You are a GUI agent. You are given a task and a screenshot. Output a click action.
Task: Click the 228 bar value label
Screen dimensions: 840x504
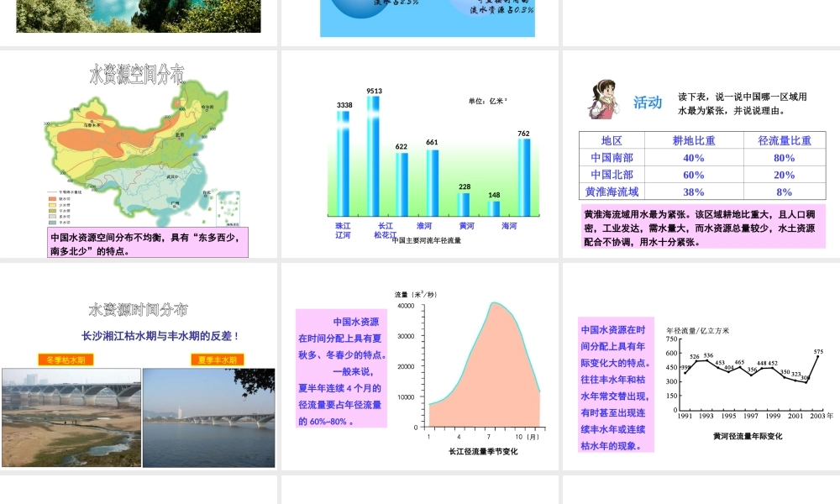click(465, 187)
